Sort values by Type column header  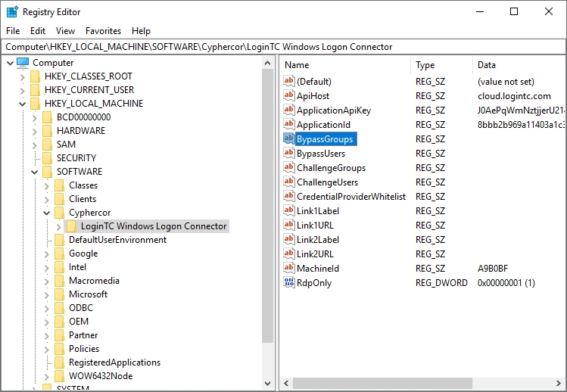tap(442, 65)
